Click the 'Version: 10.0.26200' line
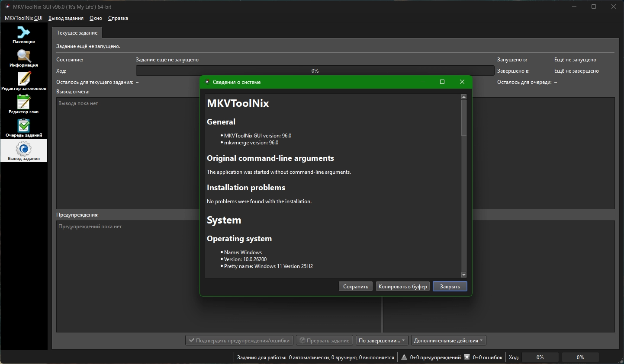 coord(245,259)
